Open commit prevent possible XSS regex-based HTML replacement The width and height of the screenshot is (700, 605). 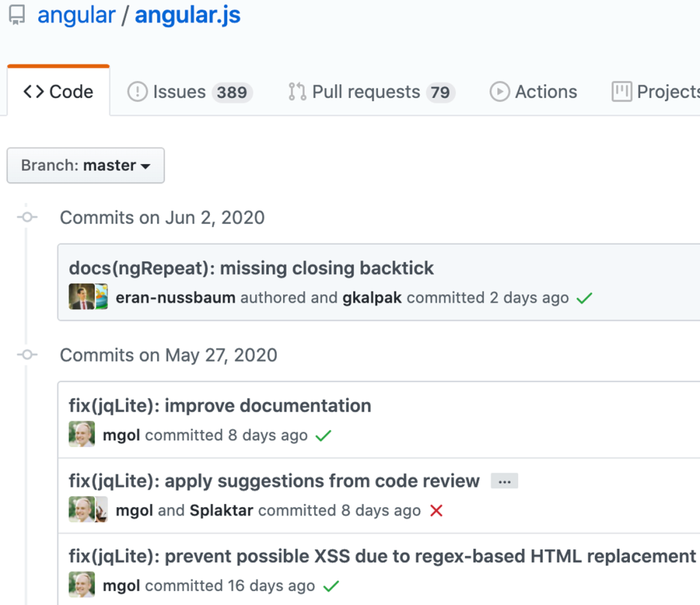click(x=382, y=556)
